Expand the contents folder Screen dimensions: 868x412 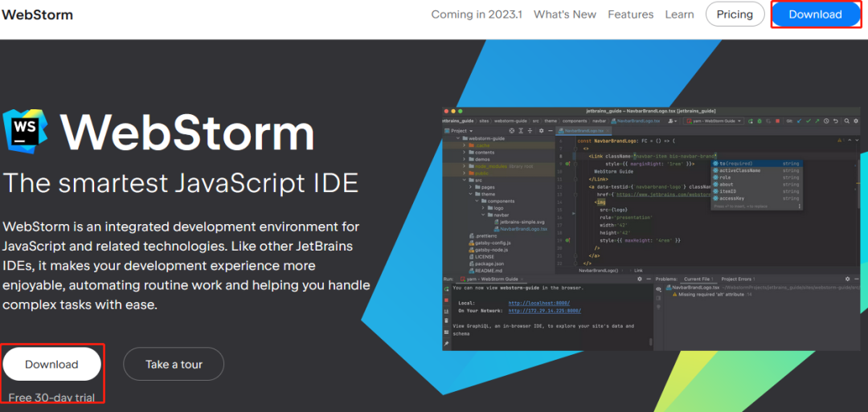[x=465, y=152]
